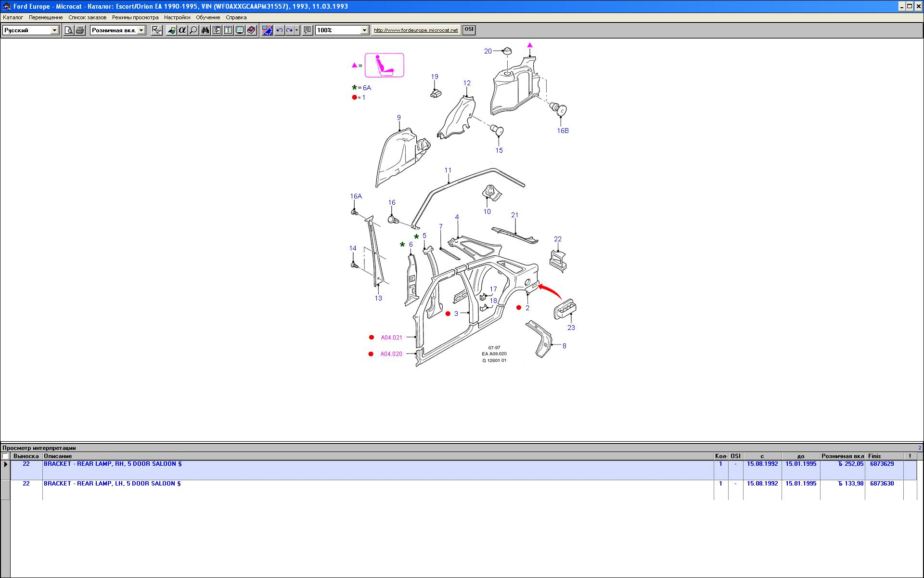The image size is (924, 578).
Task: Open the Русский language dropdown
Action: [54, 30]
